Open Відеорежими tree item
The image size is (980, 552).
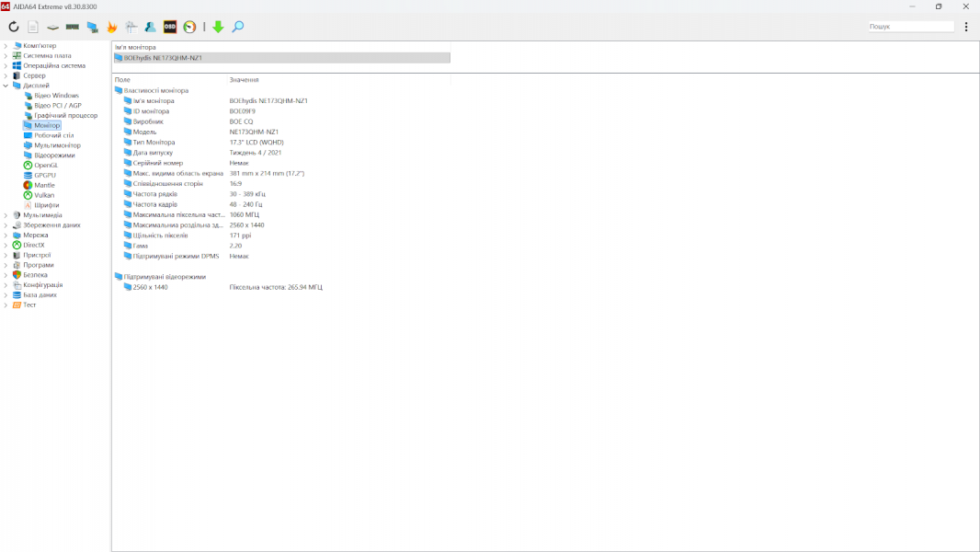click(x=54, y=155)
